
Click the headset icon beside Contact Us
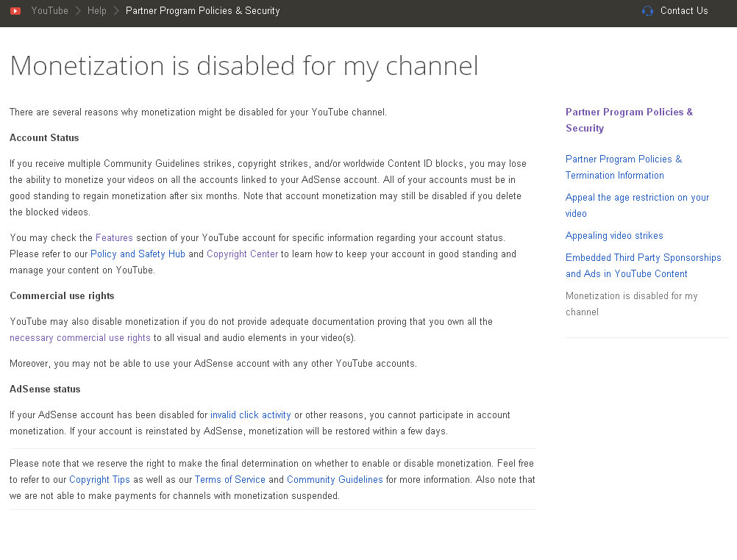(x=647, y=11)
